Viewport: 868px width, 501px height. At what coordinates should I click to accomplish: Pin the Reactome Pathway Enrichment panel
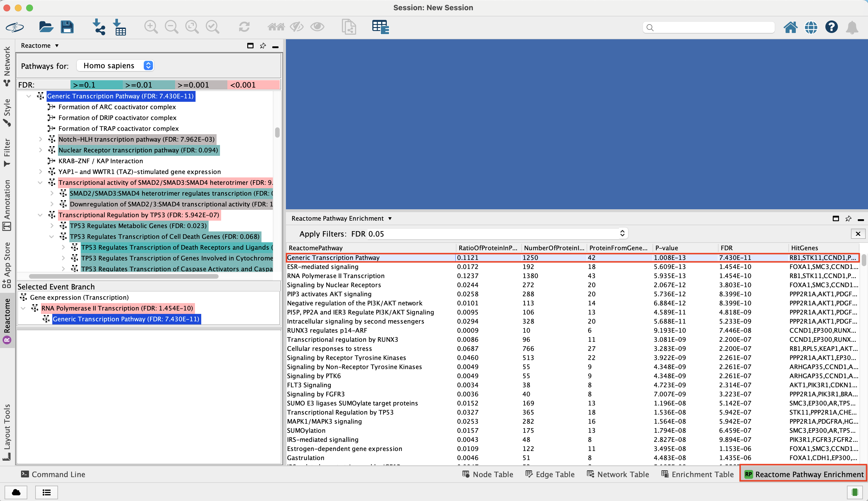[848, 218]
